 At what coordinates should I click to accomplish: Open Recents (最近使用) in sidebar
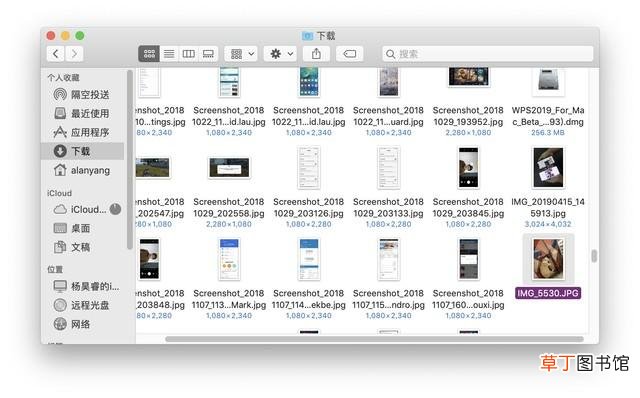click(x=82, y=113)
